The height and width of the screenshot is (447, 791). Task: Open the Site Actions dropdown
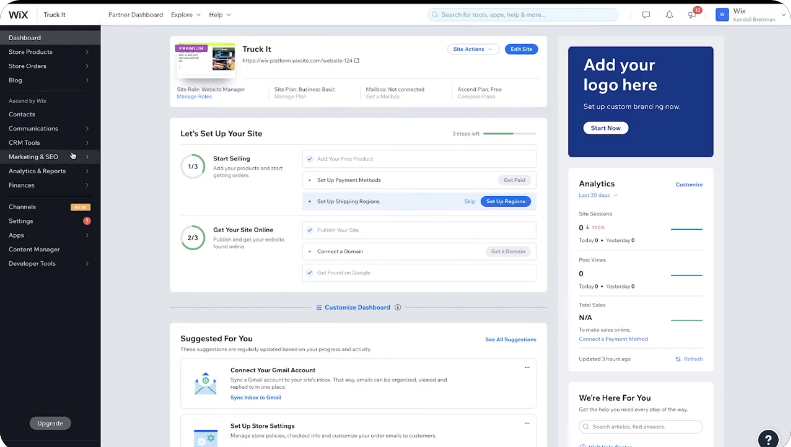coord(473,49)
